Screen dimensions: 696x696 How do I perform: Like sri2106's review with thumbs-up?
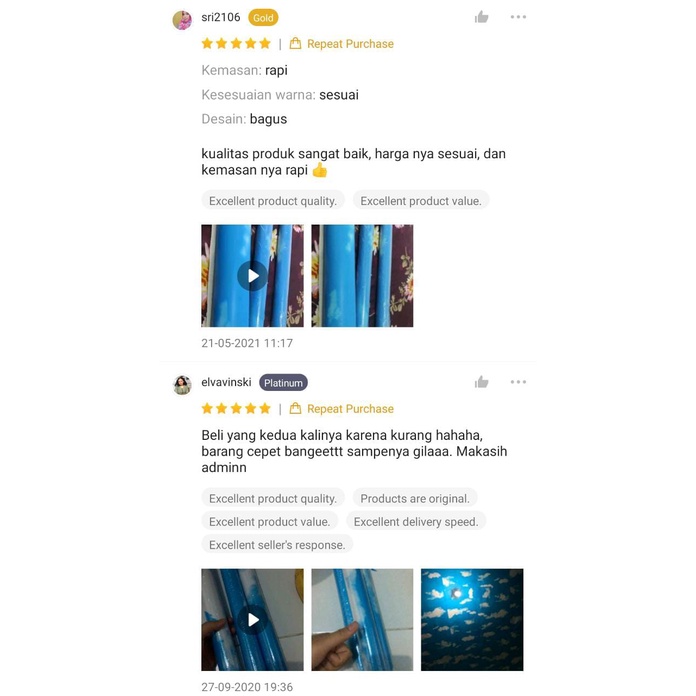click(481, 17)
